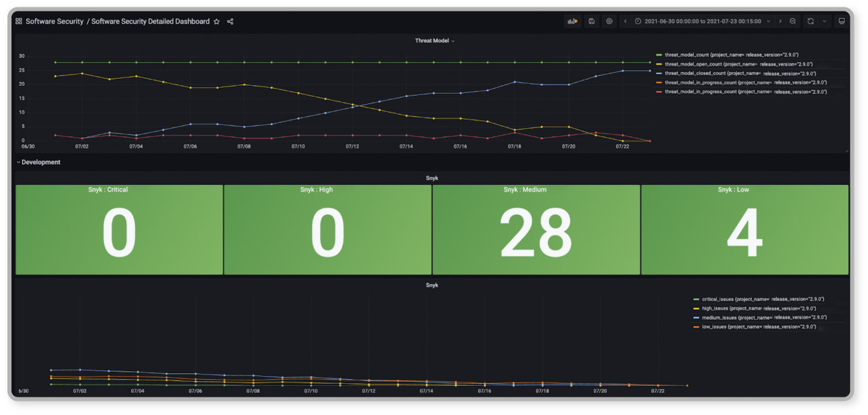Click Snyk title above stat panels
Screen dimensions: 868x415
432,178
